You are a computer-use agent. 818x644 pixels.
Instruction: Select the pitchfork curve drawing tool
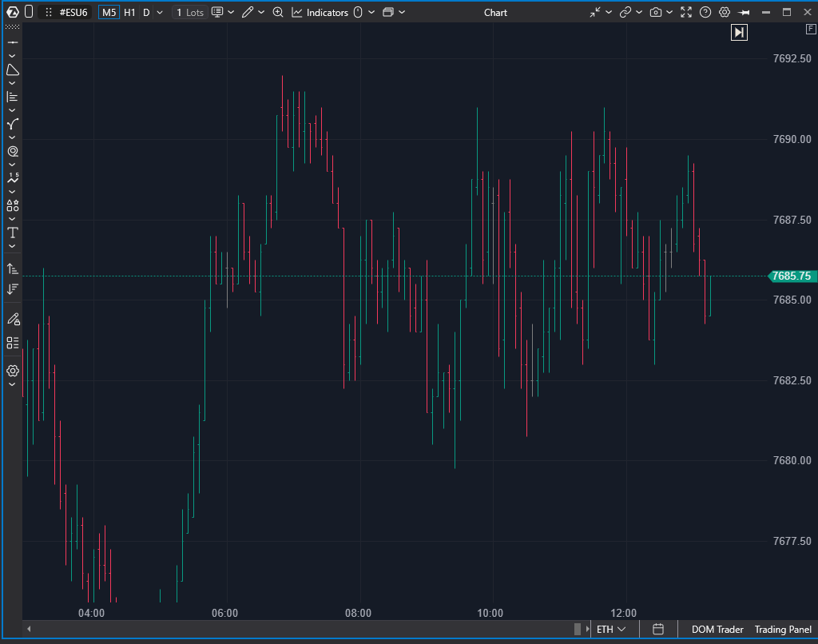pos(13,124)
